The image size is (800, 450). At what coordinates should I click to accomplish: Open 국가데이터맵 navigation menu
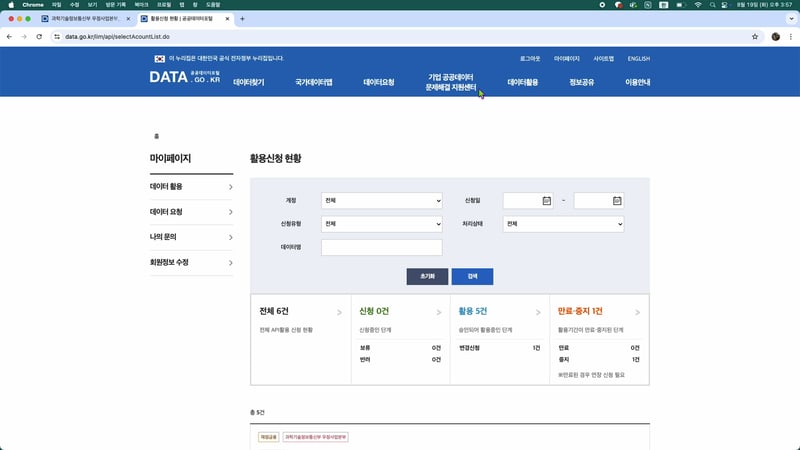[x=313, y=83]
